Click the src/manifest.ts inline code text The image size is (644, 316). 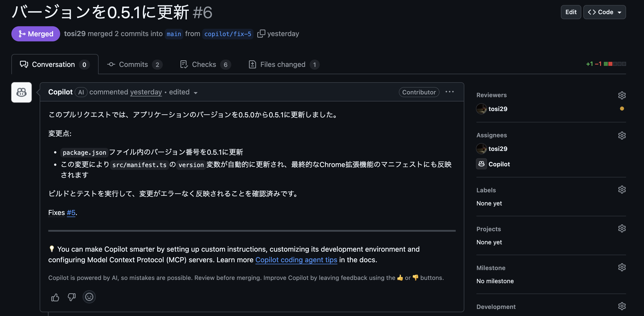coord(139,165)
